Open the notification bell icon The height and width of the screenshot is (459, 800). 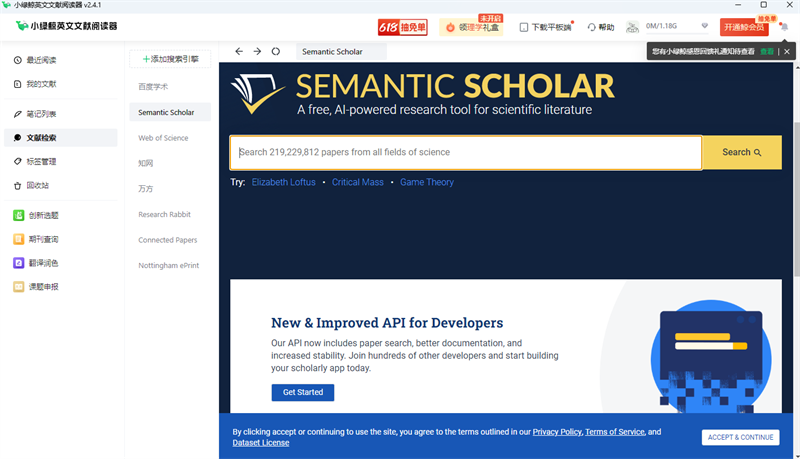pos(784,27)
